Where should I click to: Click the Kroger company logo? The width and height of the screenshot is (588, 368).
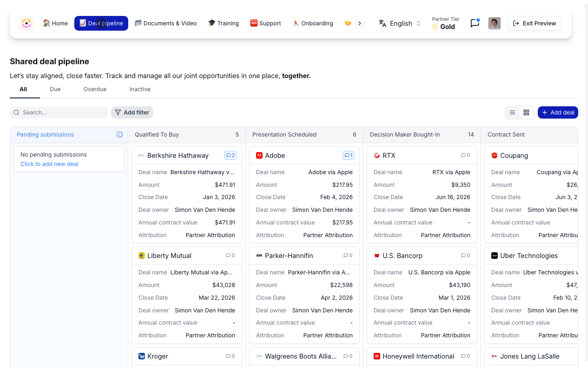coord(142,356)
